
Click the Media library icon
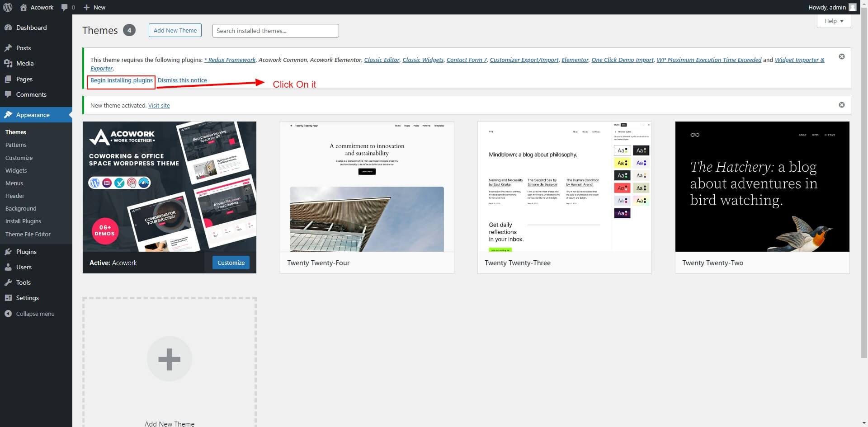coord(8,63)
